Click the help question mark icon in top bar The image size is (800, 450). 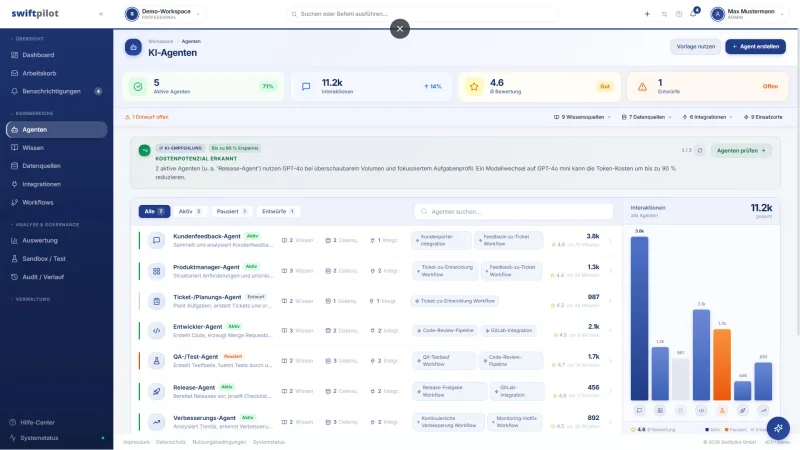tap(679, 14)
